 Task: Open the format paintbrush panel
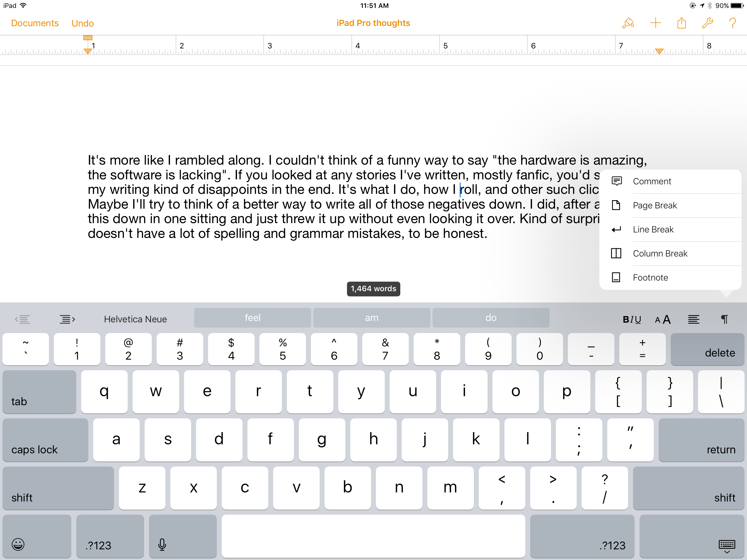tap(628, 23)
